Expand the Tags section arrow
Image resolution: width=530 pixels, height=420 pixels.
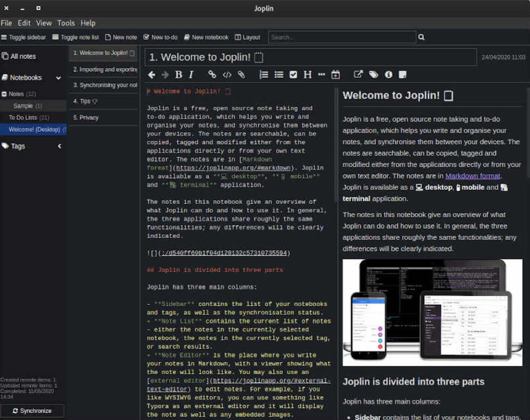click(60, 146)
